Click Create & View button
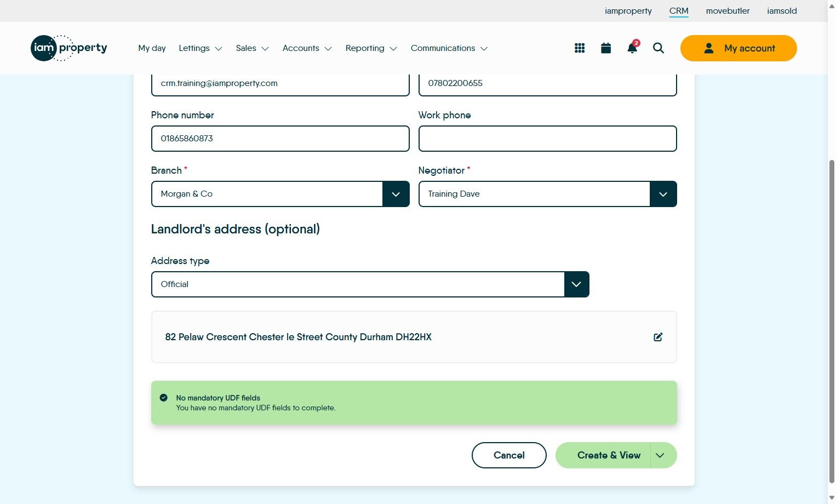The width and height of the screenshot is (836, 504). [603, 455]
